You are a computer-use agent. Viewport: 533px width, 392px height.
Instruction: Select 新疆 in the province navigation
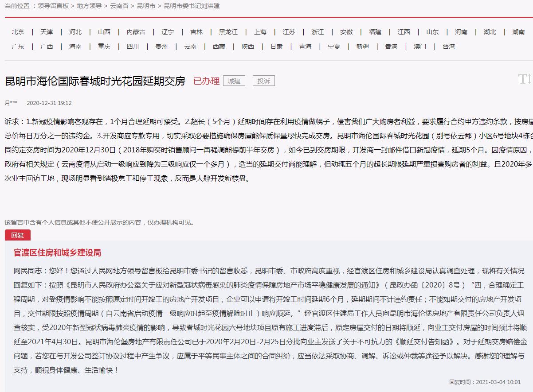point(362,47)
